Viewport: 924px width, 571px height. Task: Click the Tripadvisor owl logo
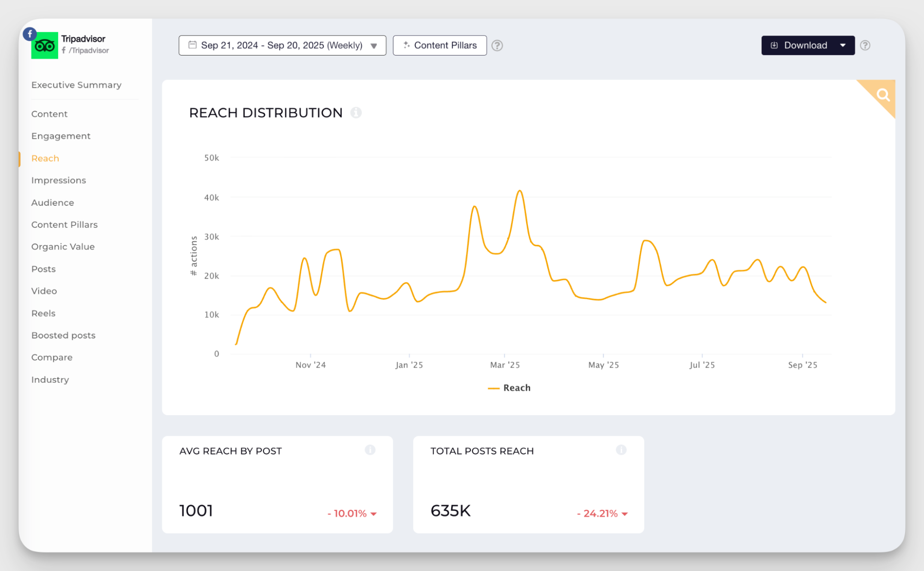(45, 46)
